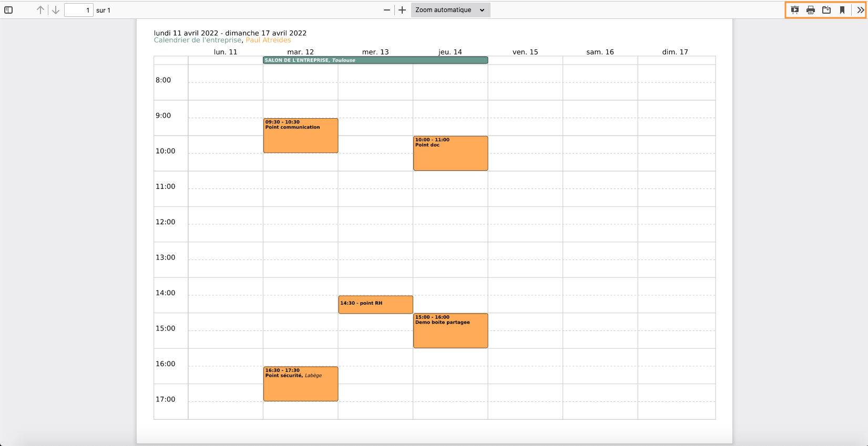Select the Salon de l'entreprise event banner
The height and width of the screenshot is (446, 868).
point(375,60)
